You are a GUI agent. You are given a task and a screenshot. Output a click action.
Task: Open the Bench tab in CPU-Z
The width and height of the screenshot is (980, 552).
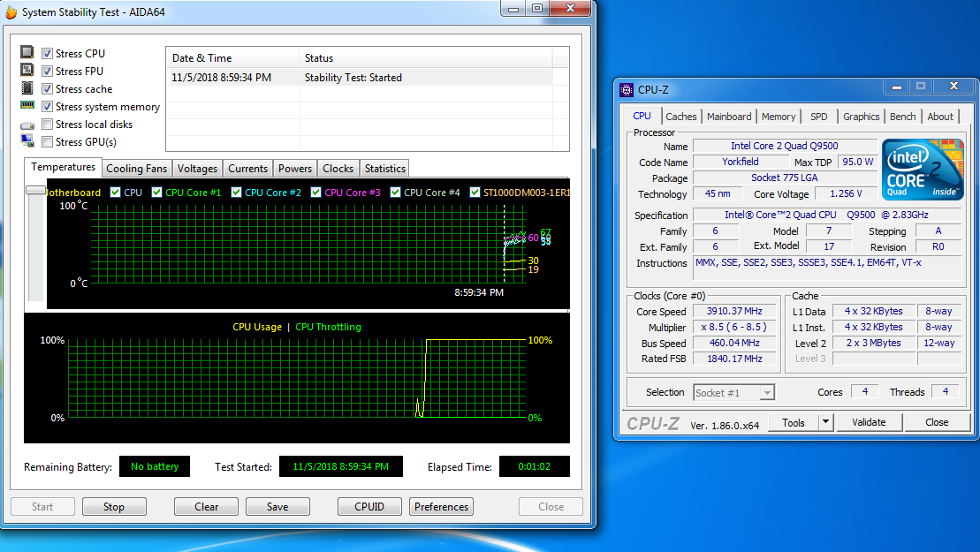pos(902,117)
